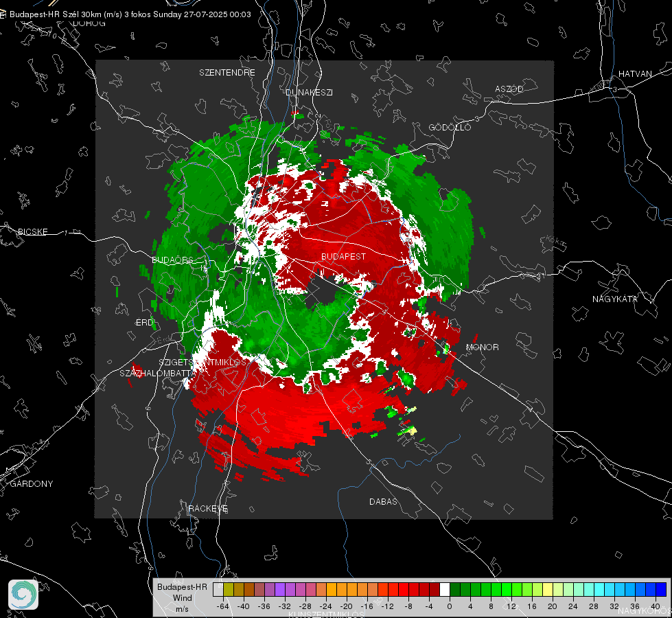Viewport: 672px width, 618px height.
Task: Click the NAGYKÁTA town label
Action: pyautogui.click(x=614, y=299)
